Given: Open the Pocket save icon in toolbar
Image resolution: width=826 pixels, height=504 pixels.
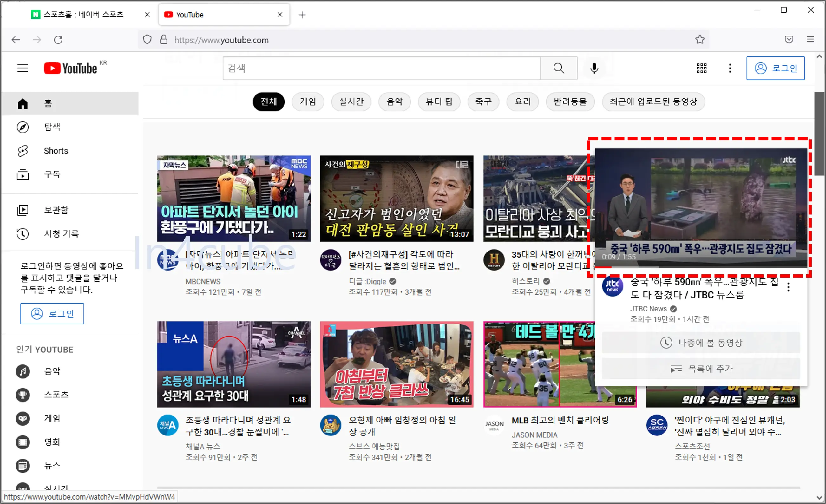Looking at the screenshot, I should 789,40.
